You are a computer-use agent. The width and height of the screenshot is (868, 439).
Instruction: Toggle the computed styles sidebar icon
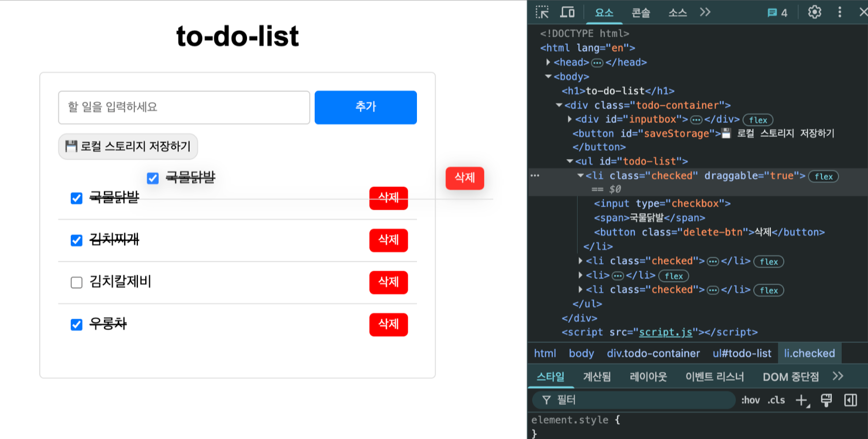850,400
